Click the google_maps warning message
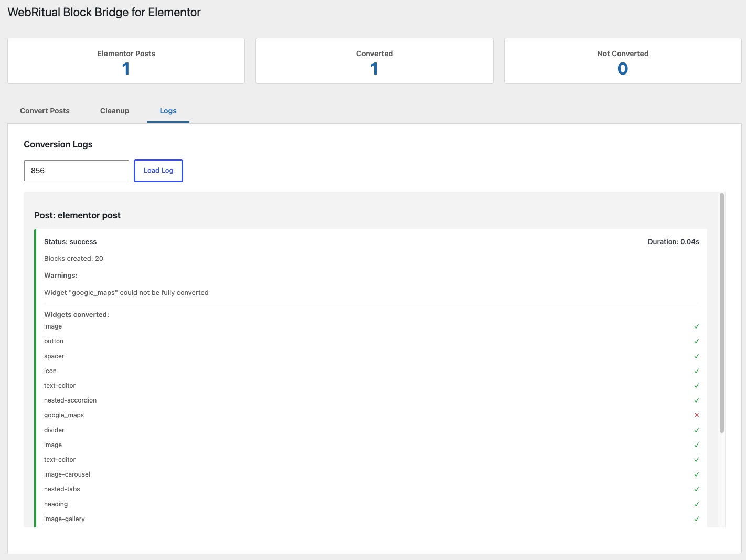 126,293
